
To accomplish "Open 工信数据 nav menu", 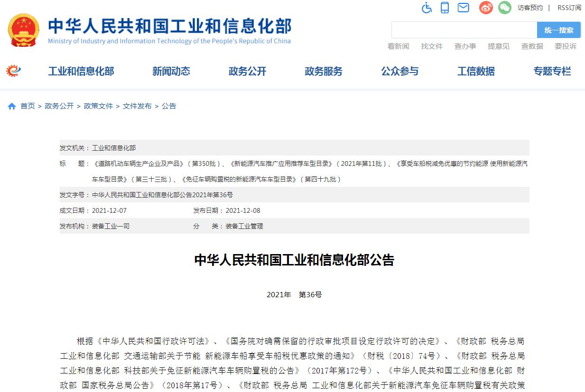I will (476, 71).
